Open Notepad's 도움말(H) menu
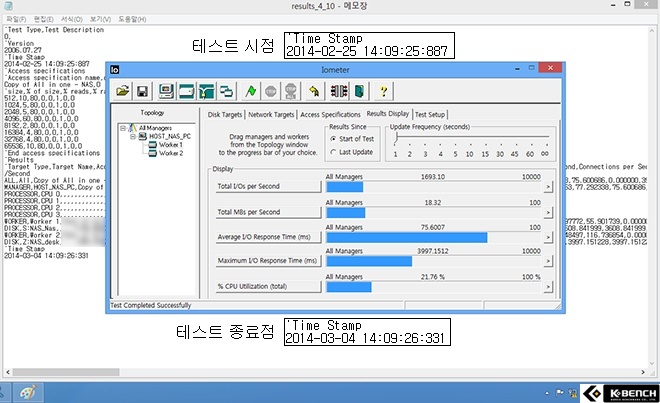This screenshot has height=403, width=660. (x=132, y=19)
